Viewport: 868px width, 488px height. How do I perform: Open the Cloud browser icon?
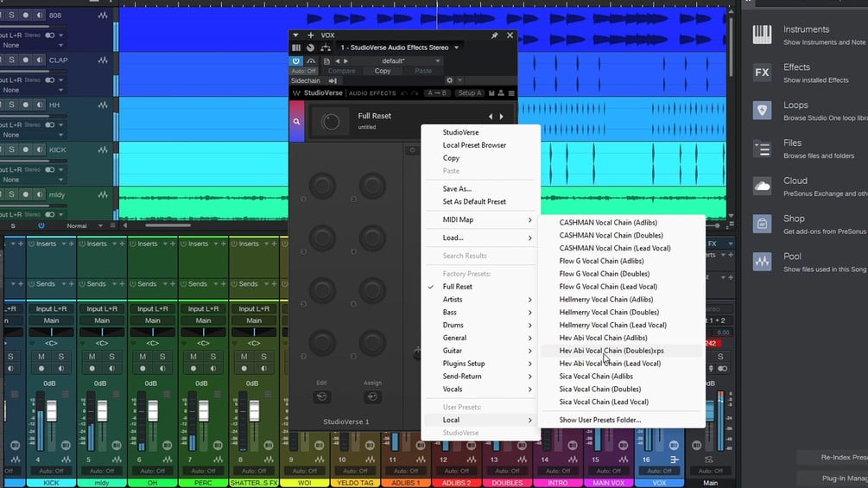point(763,186)
